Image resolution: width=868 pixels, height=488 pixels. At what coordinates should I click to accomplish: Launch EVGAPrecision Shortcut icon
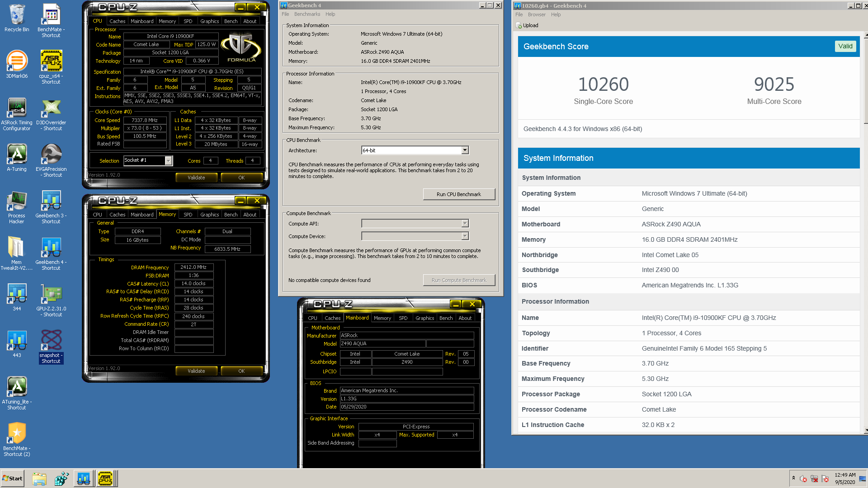51,160
